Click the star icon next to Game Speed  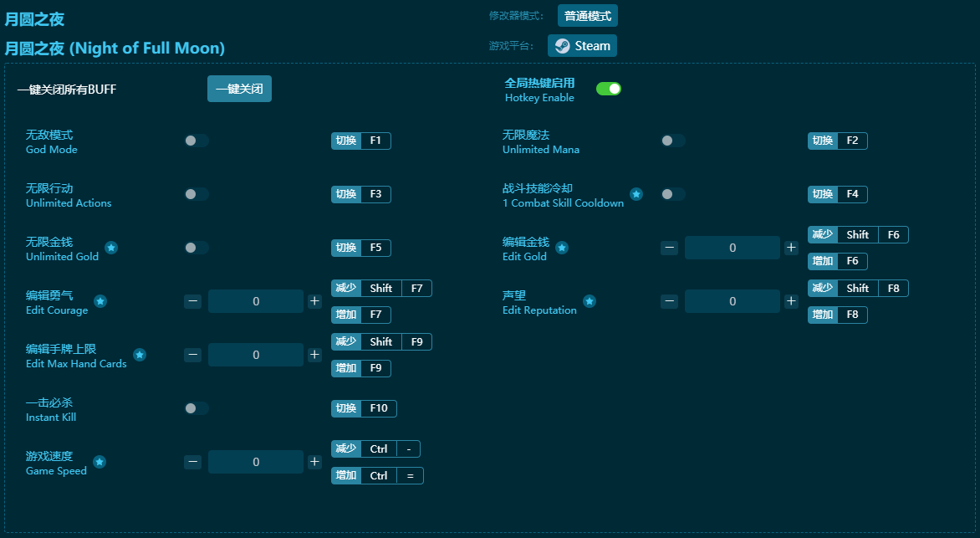[100, 462]
